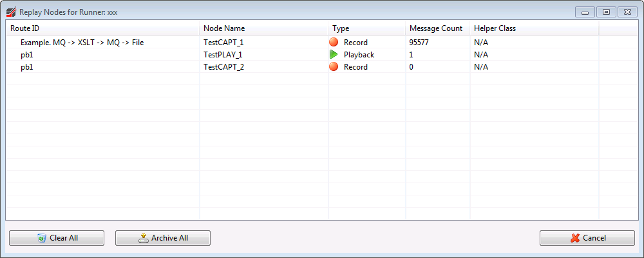Viewport: 644px width, 258px height.
Task: Select pb1 route in the Playback row
Action: click(27, 55)
